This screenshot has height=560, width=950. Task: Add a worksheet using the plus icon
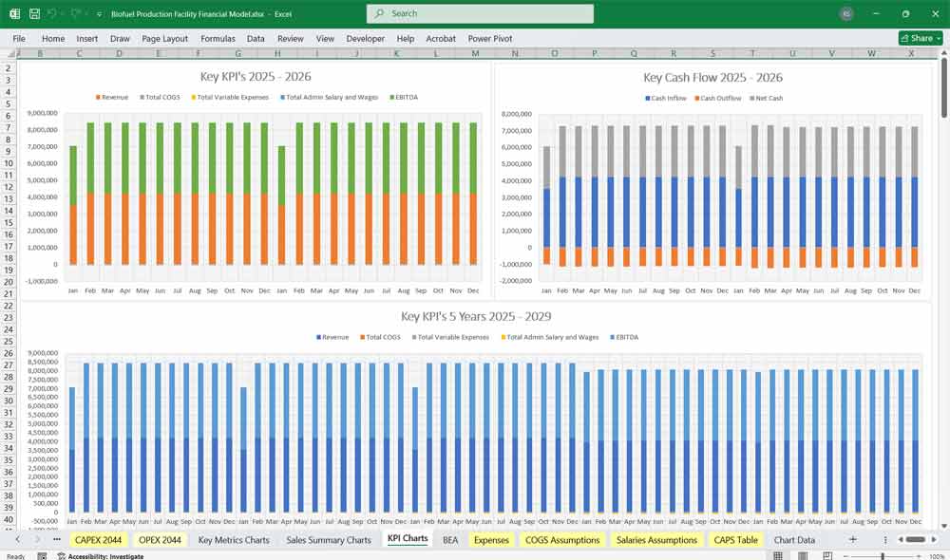coord(852,539)
